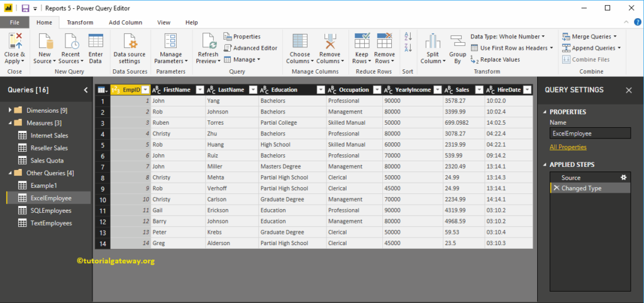Image resolution: width=644 pixels, height=303 pixels.
Task: Switch to the Transform tab
Action: 80,23
